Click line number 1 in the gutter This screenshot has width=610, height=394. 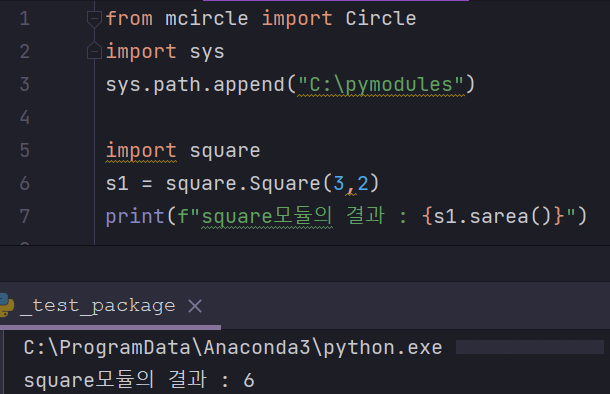tap(25, 19)
